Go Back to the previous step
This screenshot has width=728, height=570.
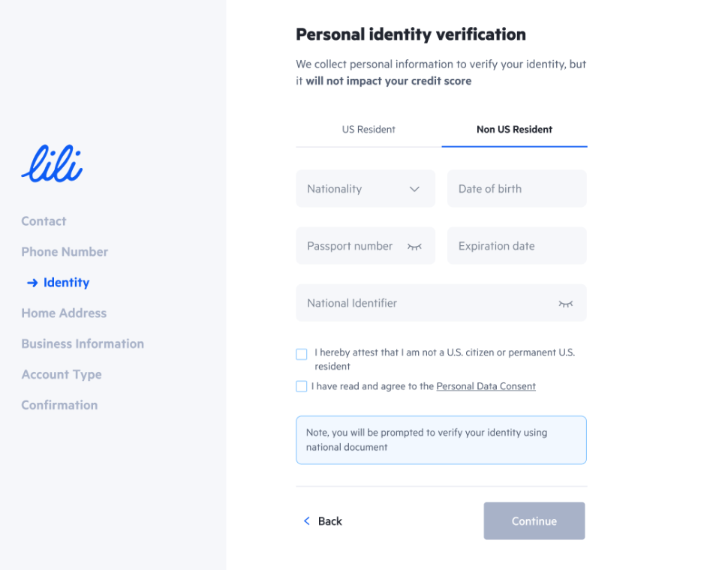[323, 520]
